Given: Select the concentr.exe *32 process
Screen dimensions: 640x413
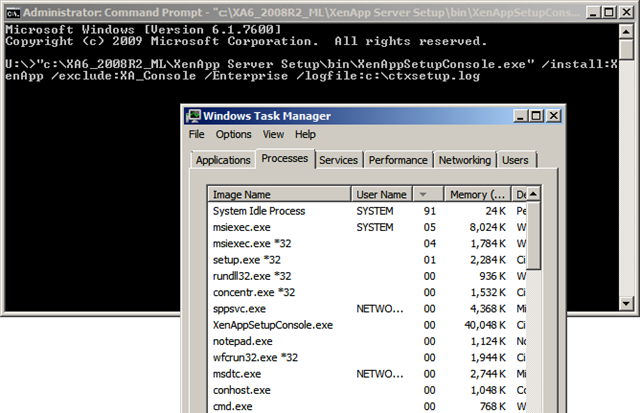Looking at the screenshot, I should [367, 293].
